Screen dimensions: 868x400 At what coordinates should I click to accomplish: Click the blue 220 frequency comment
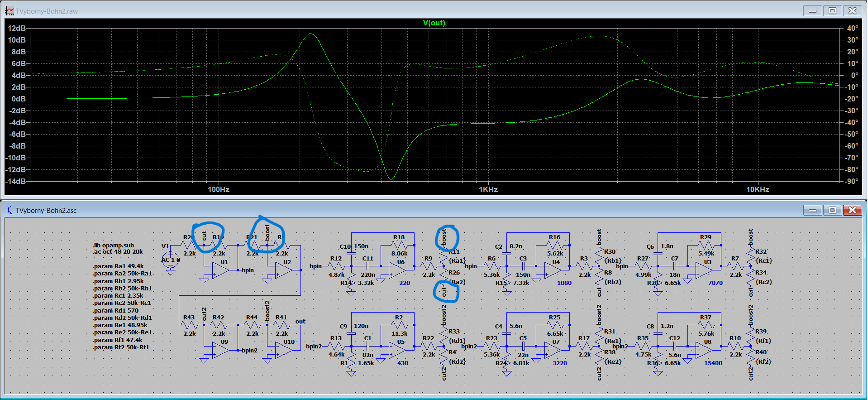pyautogui.click(x=405, y=283)
